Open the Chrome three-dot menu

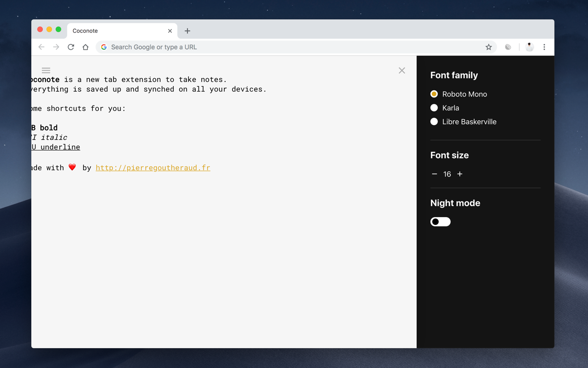click(x=544, y=47)
